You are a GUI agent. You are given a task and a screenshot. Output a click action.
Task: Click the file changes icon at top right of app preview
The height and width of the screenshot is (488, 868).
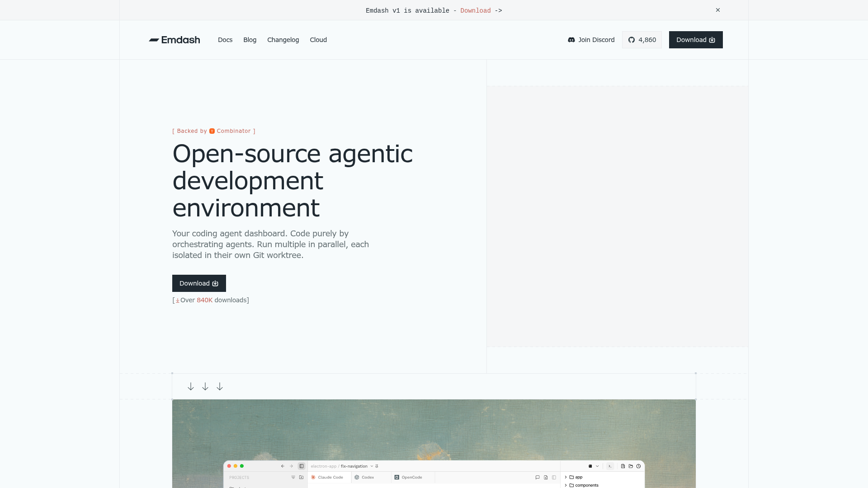click(x=623, y=466)
